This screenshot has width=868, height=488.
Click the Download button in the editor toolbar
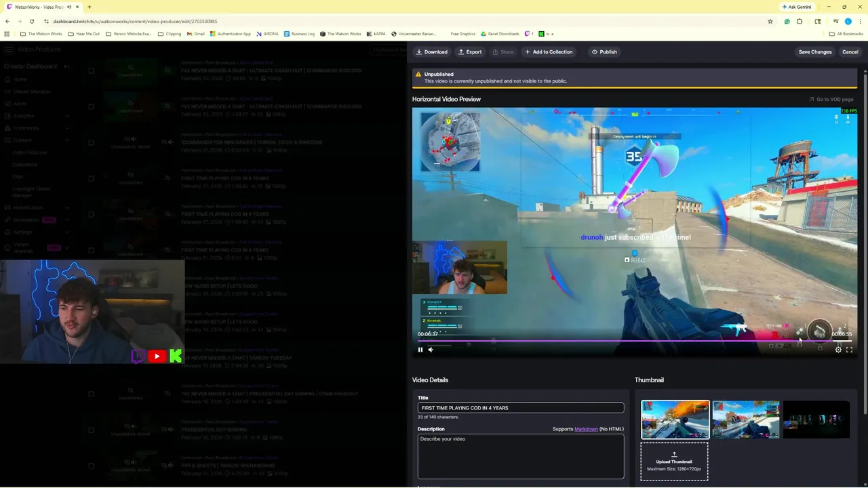[431, 52]
